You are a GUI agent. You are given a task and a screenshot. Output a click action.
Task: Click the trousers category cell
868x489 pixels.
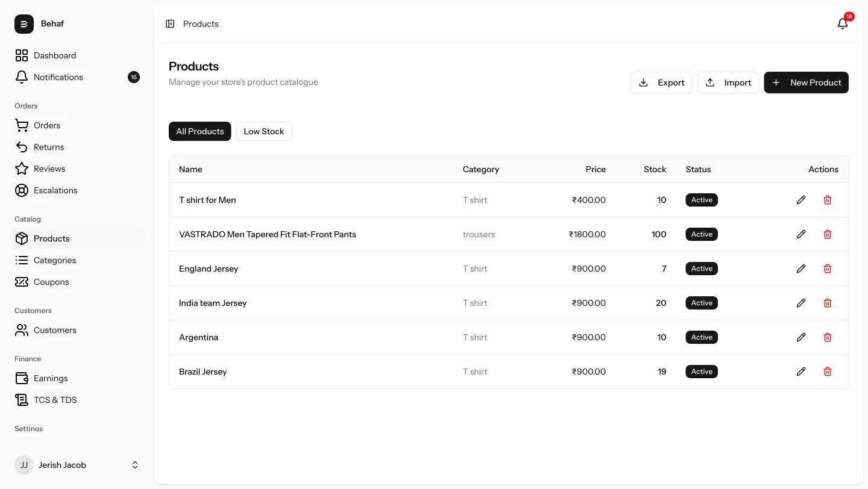[479, 234]
